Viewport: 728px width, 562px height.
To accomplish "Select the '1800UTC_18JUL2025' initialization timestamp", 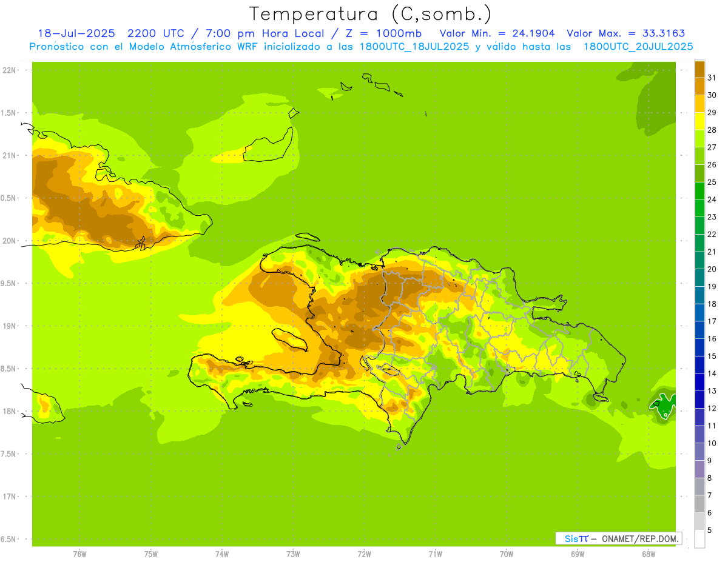I will coord(414,47).
